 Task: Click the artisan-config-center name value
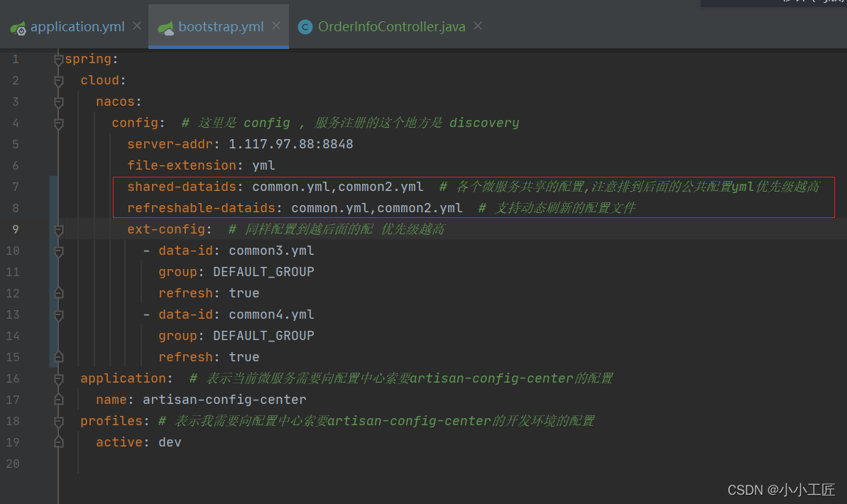224,400
